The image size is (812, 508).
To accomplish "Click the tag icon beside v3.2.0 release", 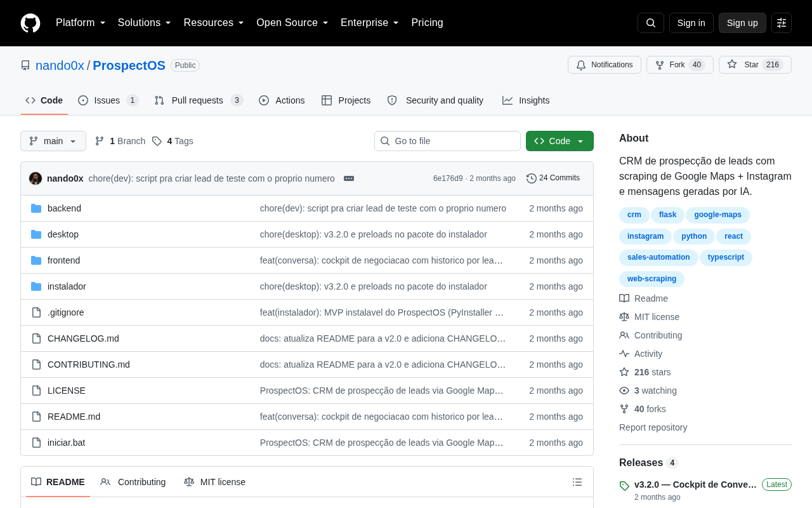I will coord(624,486).
